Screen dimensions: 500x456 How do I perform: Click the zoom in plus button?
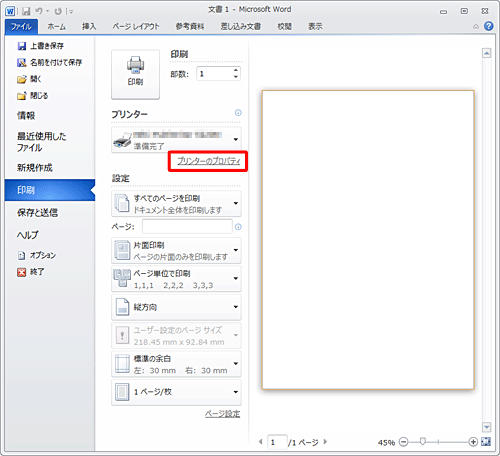click(473, 442)
